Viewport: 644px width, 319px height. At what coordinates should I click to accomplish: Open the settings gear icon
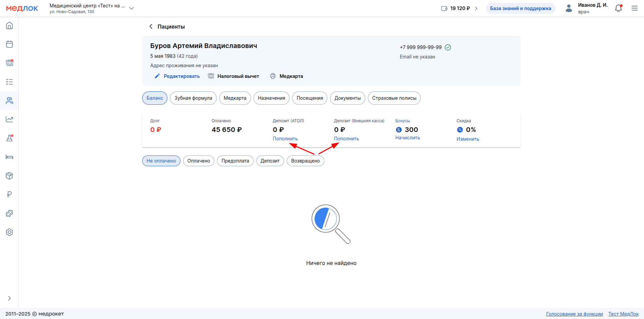(9, 232)
